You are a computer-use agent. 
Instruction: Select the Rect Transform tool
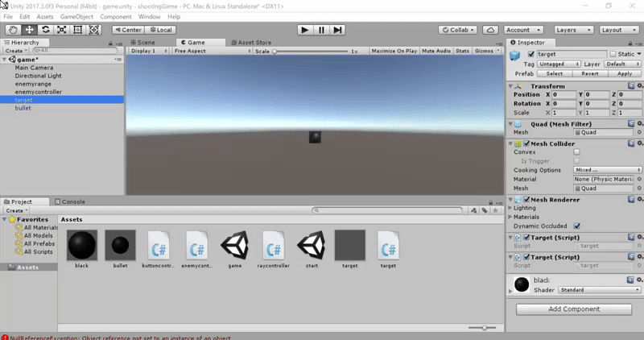(x=77, y=30)
